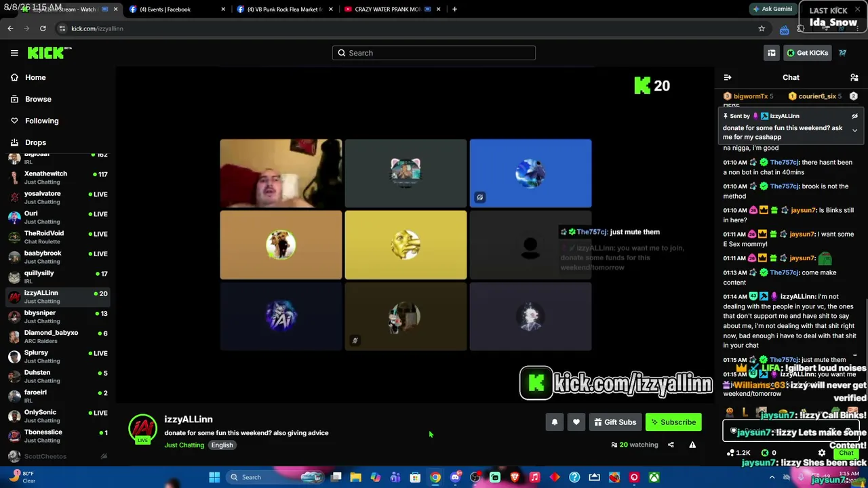Click the Get KICKs button
The width and height of the screenshot is (868, 488).
click(x=807, y=53)
